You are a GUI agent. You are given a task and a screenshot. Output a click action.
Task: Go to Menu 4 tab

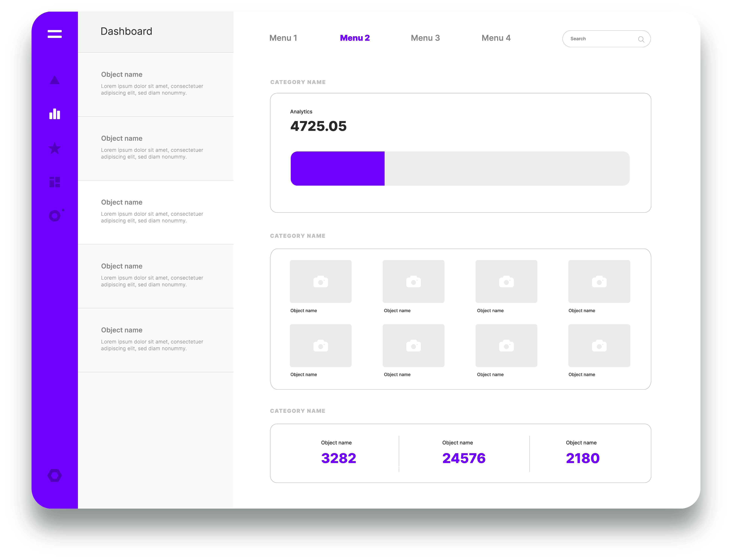point(496,38)
